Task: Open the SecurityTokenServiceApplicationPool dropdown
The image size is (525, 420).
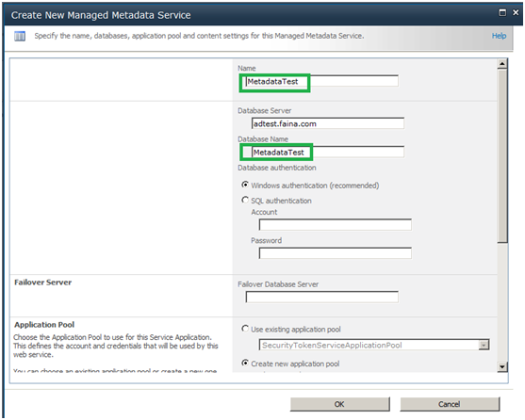Action: tap(374, 345)
